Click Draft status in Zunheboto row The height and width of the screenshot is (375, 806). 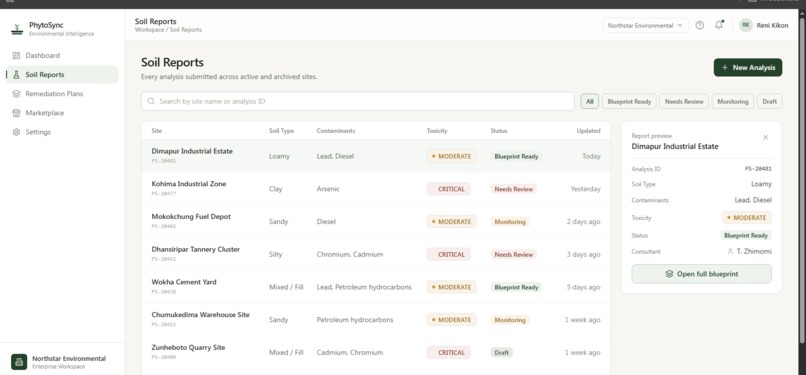click(502, 352)
